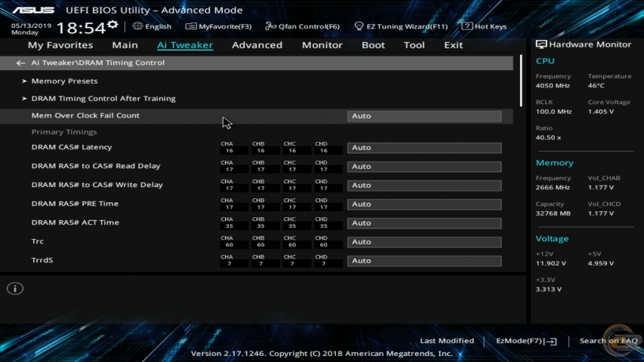The height and width of the screenshot is (362, 644).
Task: Open the Tool tab
Action: tap(414, 45)
